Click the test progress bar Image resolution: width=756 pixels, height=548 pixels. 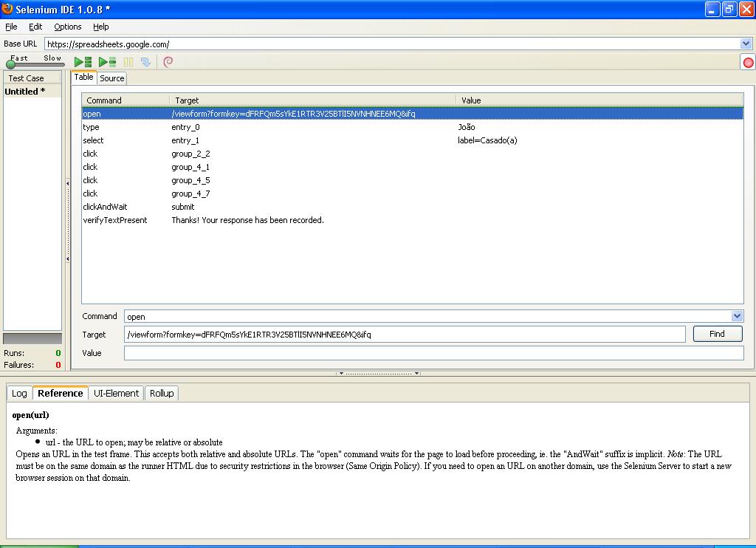[32, 338]
